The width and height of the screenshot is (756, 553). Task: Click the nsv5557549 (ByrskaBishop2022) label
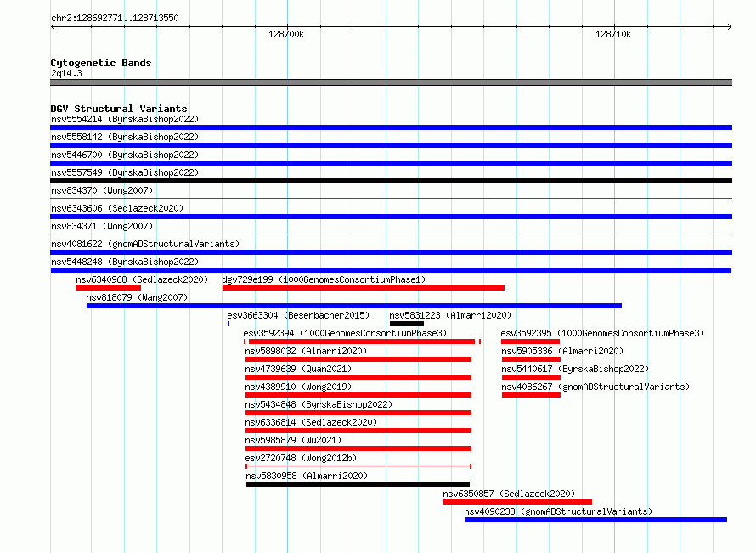pyautogui.click(x=125, y=172)
